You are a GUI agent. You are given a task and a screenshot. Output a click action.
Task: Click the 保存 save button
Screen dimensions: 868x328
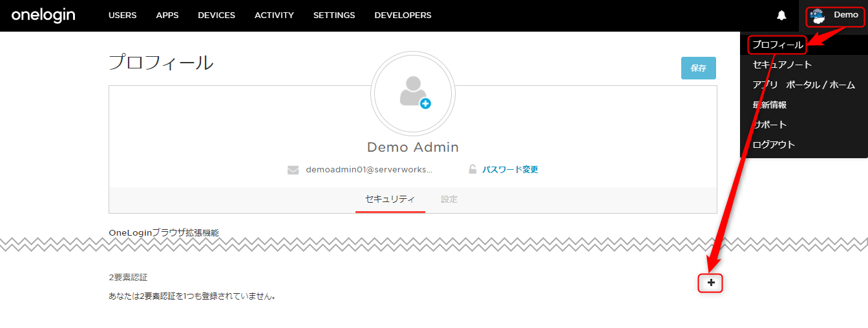[x=699, y=68]
